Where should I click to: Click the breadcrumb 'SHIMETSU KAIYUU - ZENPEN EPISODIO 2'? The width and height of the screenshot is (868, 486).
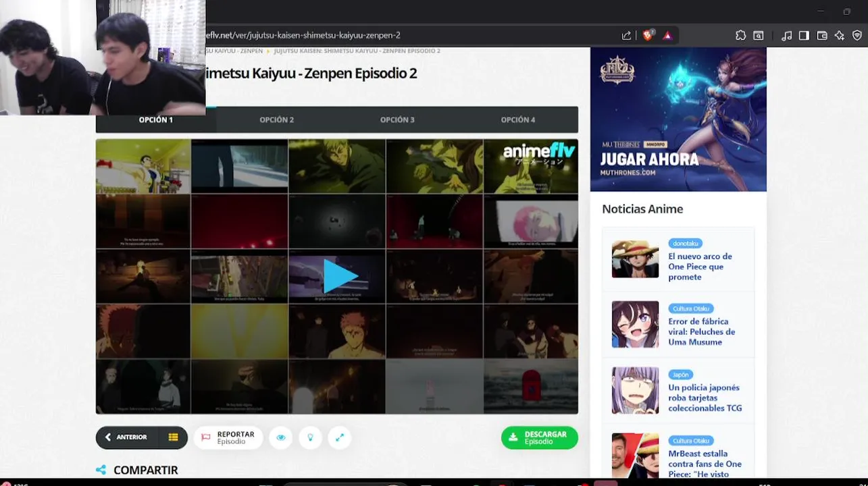coord(357,51)
